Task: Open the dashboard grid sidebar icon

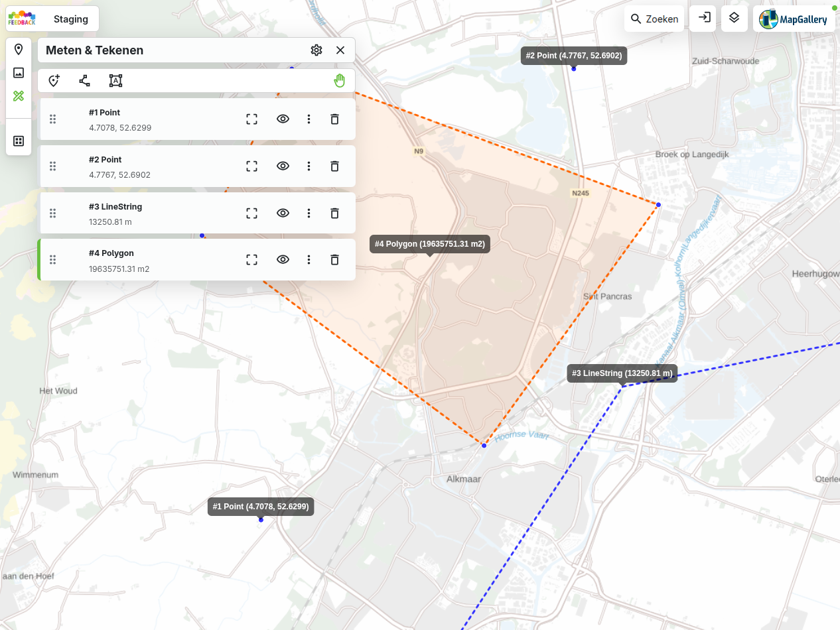Action: tap(19, 141)
